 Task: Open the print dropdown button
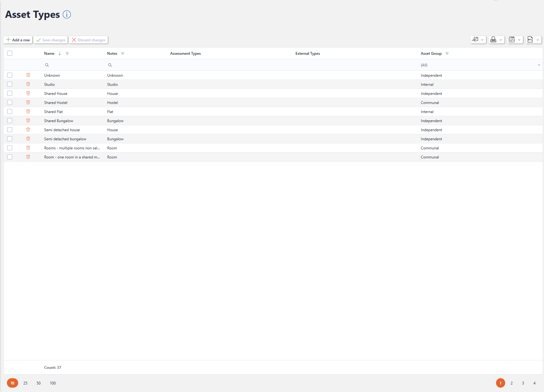[x=496, y=40]
